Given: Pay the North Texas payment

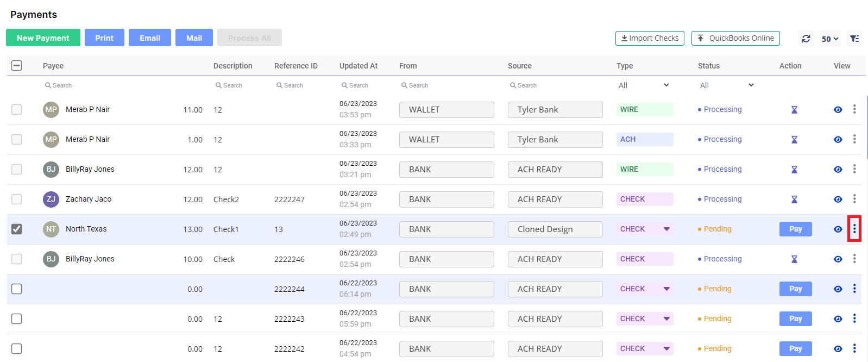Looking at the screenshot, I should point(796,229).
